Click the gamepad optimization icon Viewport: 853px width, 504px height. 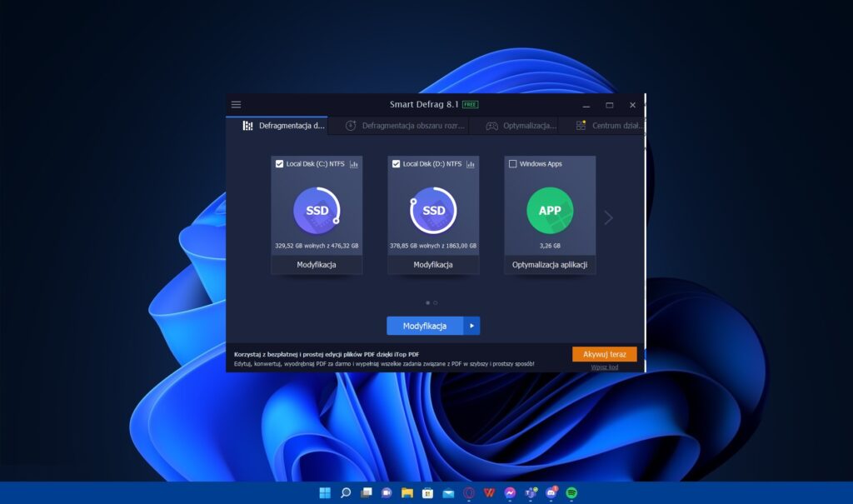click(491, 126)
